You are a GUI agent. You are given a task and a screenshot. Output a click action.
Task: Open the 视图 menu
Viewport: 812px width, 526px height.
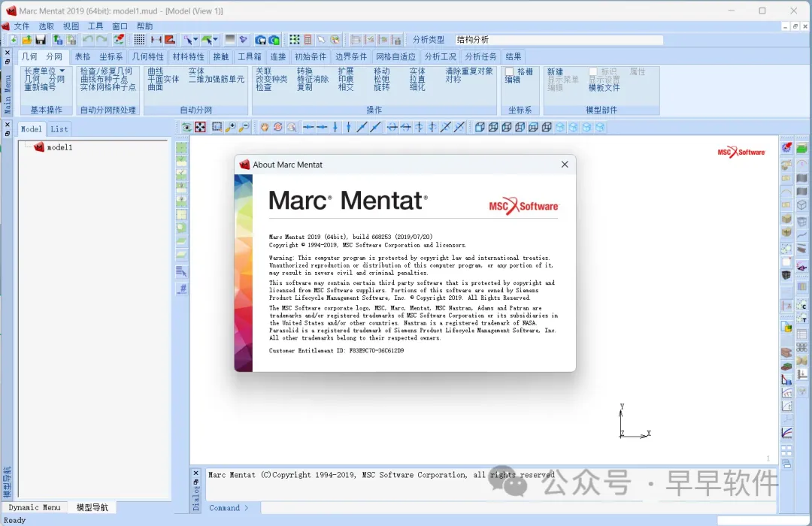tap(71, 26)
